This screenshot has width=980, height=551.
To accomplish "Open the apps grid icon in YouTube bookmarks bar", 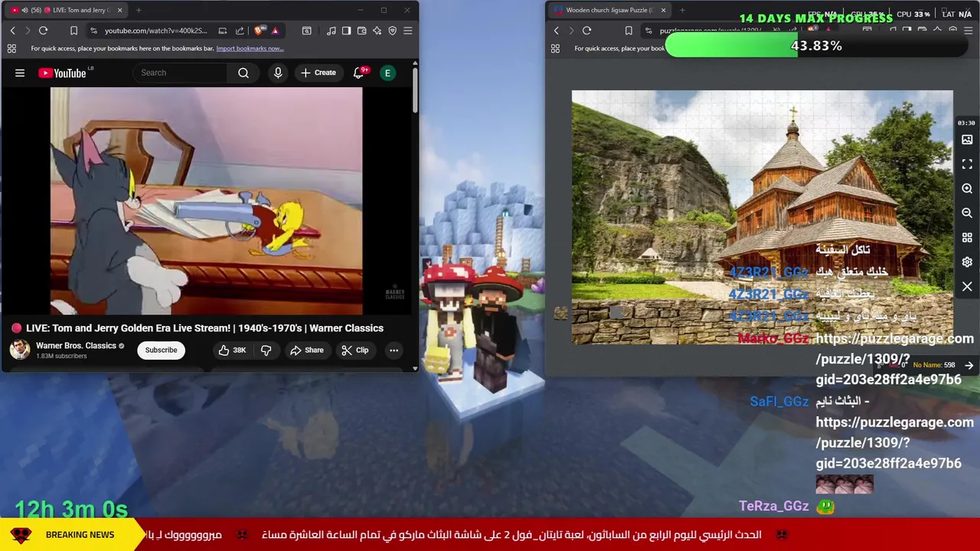I will pyautogui.click(x=11, y=48).
